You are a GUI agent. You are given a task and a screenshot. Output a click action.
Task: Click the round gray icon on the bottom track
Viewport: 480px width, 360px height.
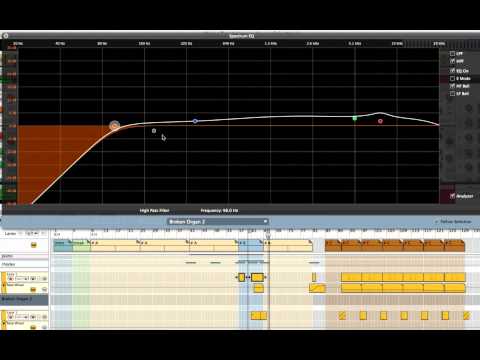tap(44, 328)
